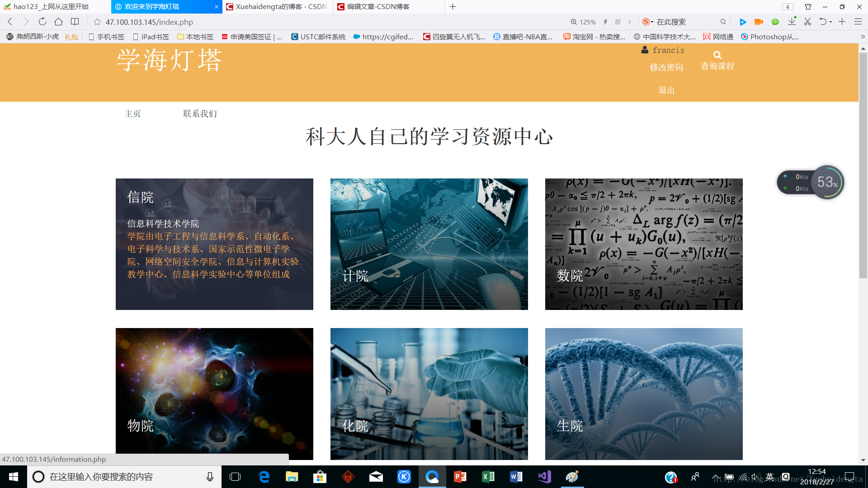Star this page as a favorite
This screenshot has height=488, width=868.
97,22
